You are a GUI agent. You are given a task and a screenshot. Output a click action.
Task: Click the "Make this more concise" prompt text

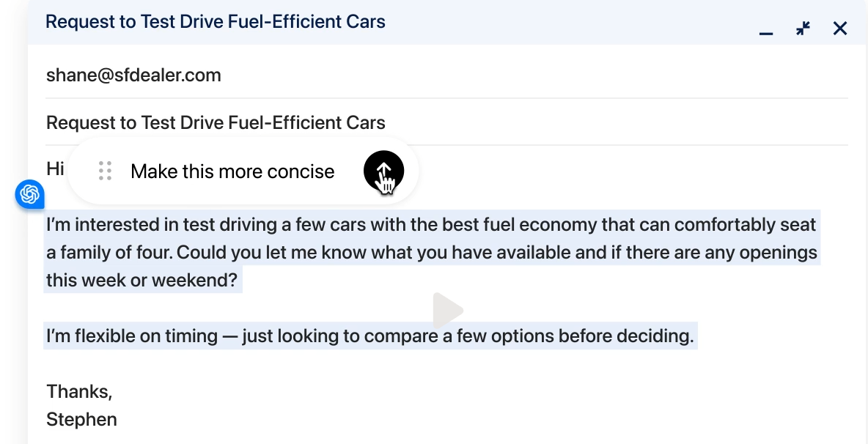(232, 171)
